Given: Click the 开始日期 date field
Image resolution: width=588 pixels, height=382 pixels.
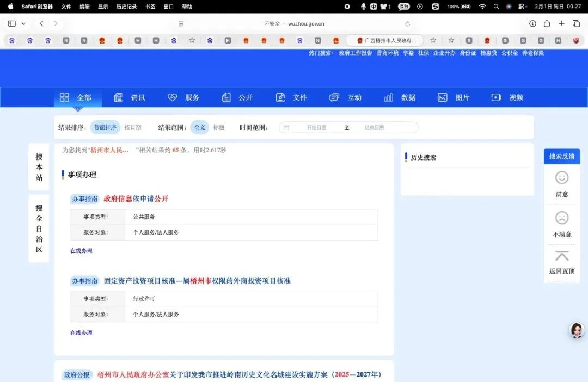Looking at the screenshot, I should [x=316, y=127].
